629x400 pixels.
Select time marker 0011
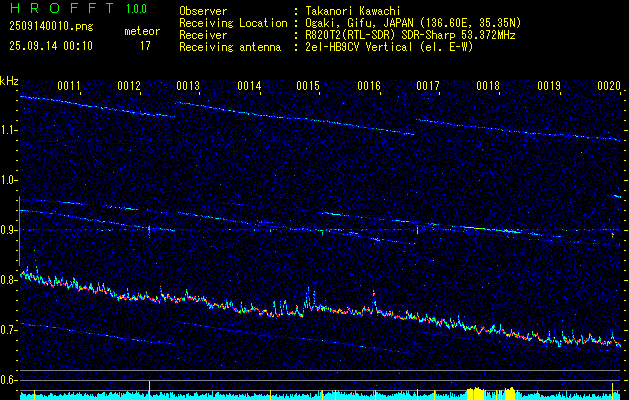click(69, 87)
